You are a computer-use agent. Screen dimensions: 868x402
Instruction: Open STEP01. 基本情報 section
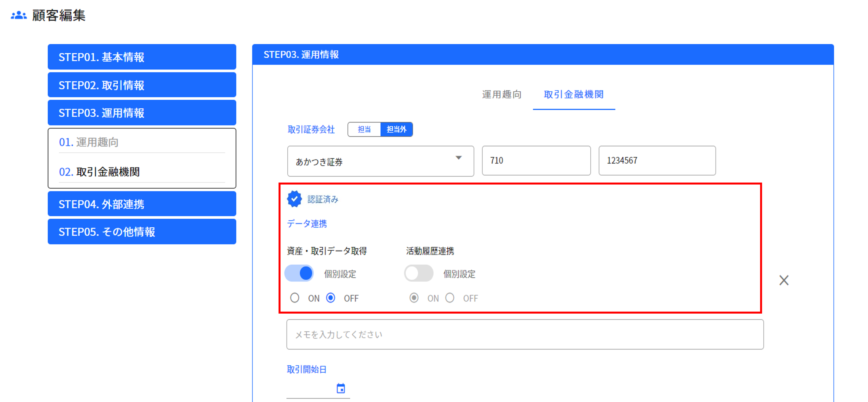(142, 57)
